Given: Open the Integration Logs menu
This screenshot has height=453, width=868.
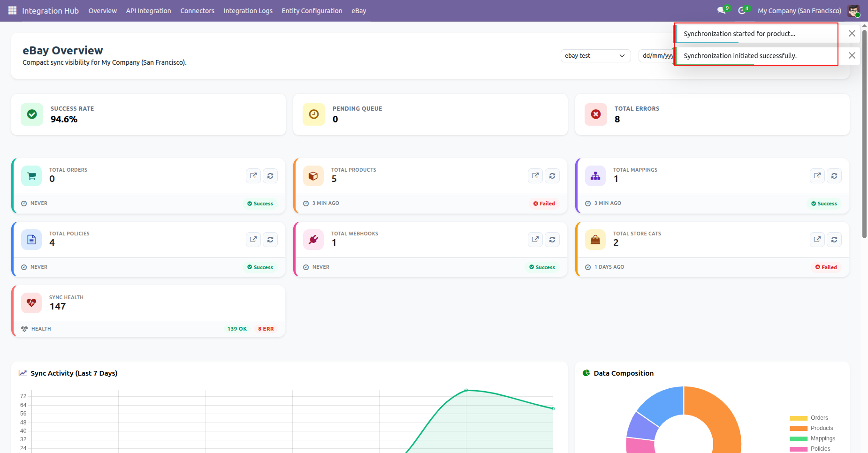Looking at the screenshot, I should (248, 11).
